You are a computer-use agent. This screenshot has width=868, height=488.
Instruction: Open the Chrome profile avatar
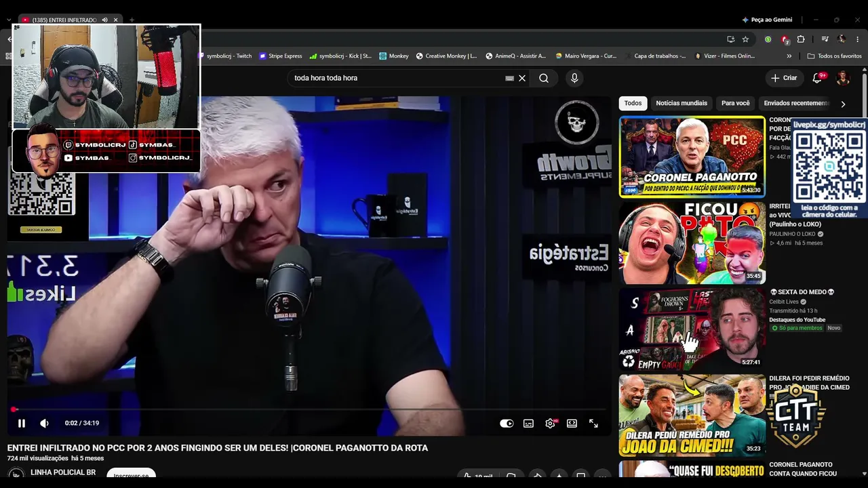tap(842, 39)
